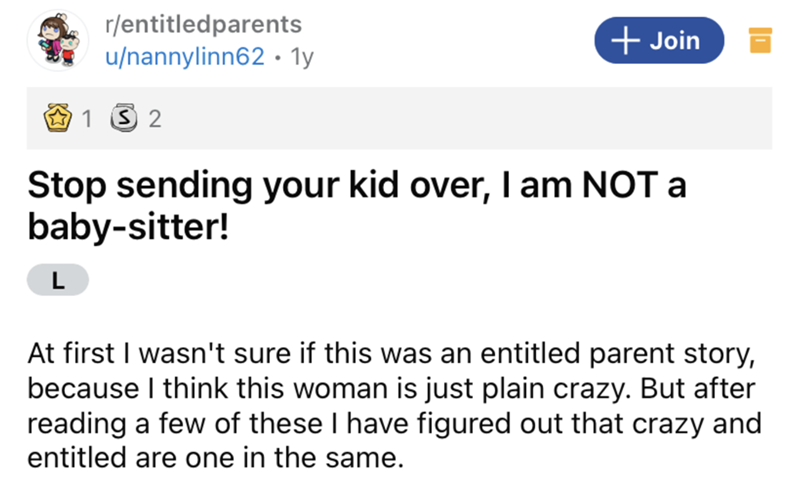The width and height of the screenshot is (800, 495).
Task: Click the yellow archived post icon
Action: pyautogui.click(x=759, y=41)
